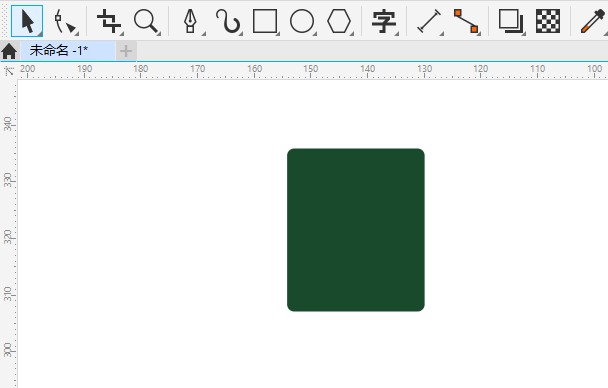Screen dimensions: 608x388
Task: Select the Rectangle tool
Action: click(x=265, y=21)
